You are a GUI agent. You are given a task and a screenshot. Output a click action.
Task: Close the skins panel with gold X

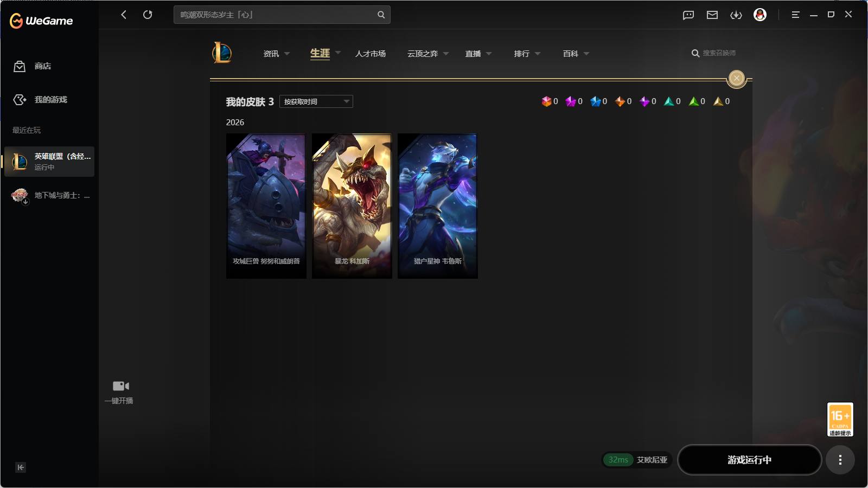(736, 79)
